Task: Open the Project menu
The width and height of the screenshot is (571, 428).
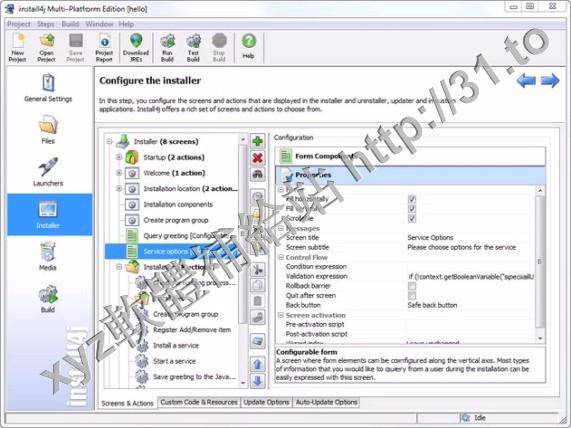Action: (19, 24)
